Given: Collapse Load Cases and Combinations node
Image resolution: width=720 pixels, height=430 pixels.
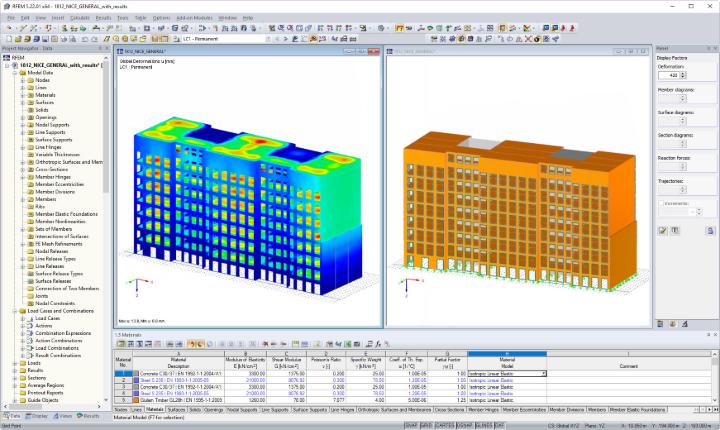Looking at the screenshot, I should [x=15, y=311].
